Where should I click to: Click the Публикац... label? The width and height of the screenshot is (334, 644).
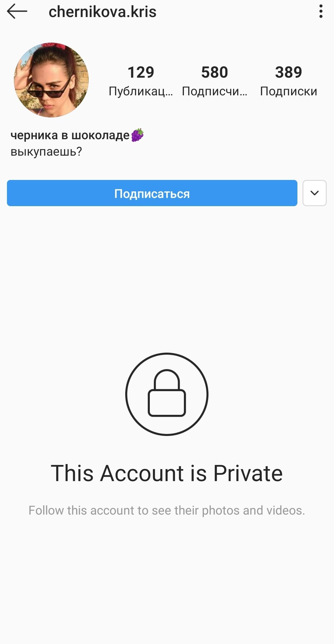pos(141,91)
